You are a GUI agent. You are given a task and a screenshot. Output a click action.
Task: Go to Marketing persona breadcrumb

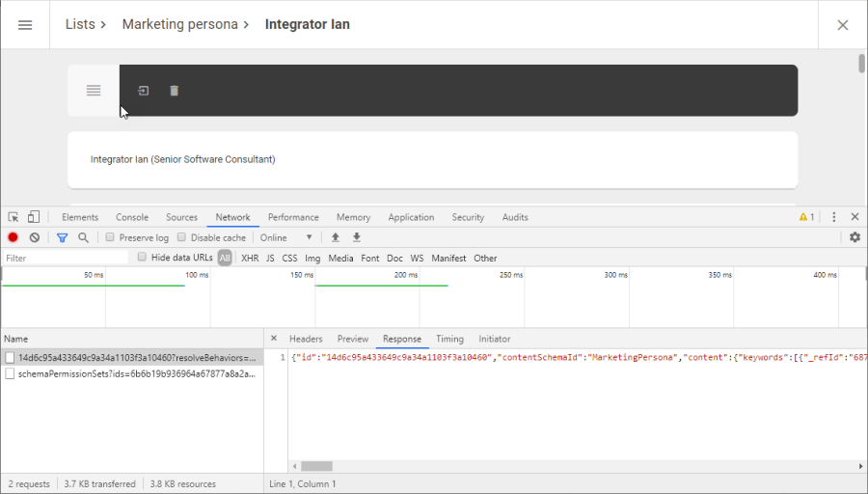click(x=180, y=24)
